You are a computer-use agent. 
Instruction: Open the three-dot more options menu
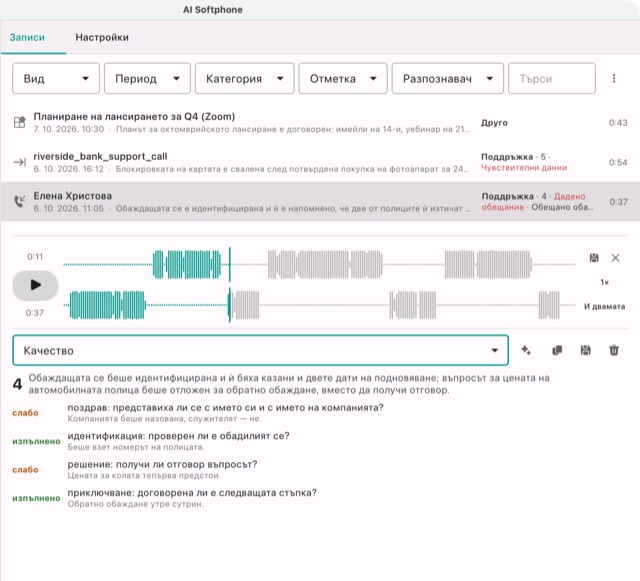614,78
